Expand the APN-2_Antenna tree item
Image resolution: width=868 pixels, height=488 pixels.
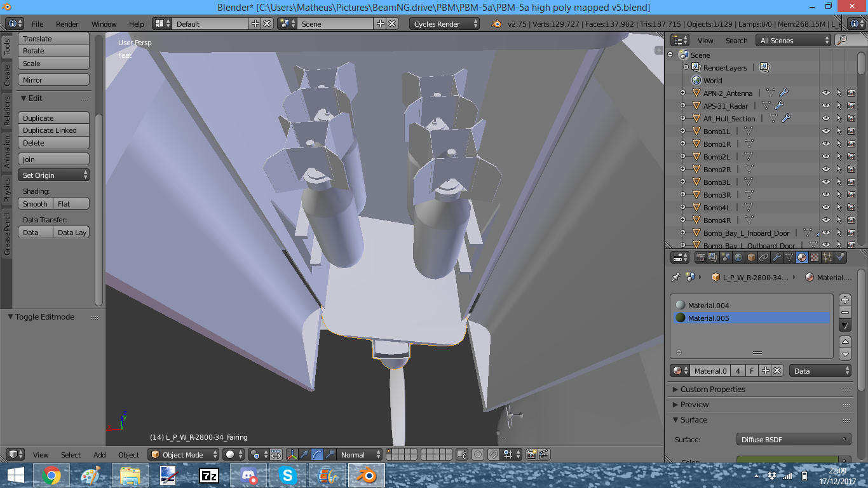683,93
